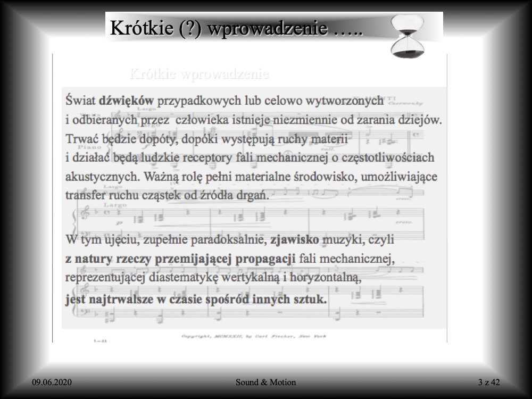
Task: Click the date 09.06.2020 in the footer
Action: [x=52, y=382]
